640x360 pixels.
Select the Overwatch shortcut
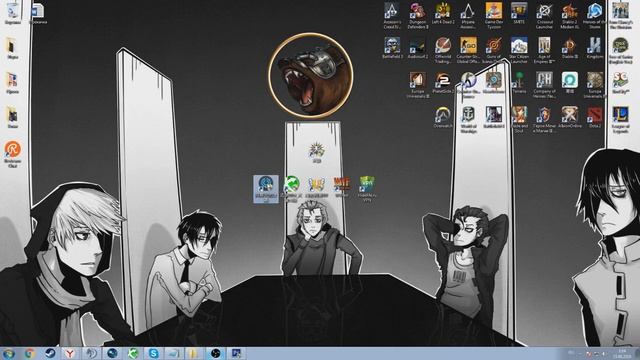pos(443,118)
